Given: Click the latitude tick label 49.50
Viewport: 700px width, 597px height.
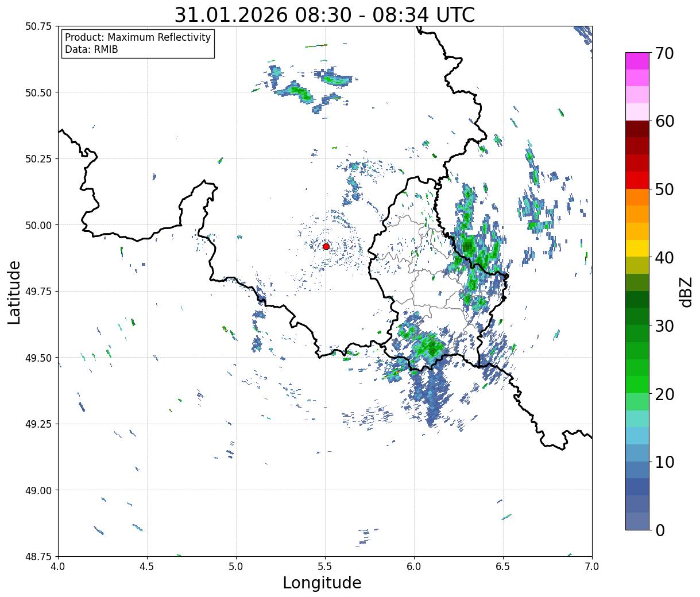Looking at the screenshot, I should (38, 358).
